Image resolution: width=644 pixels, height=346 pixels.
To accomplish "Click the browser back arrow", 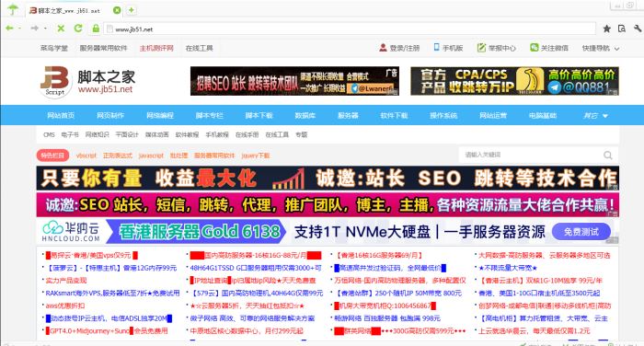I will [9, 29].
